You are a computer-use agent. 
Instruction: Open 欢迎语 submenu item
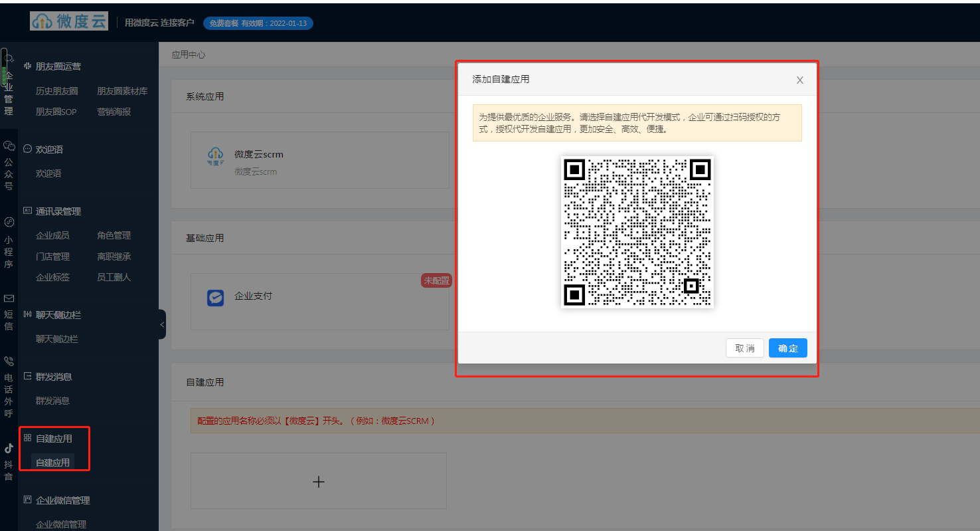(48, 173)
